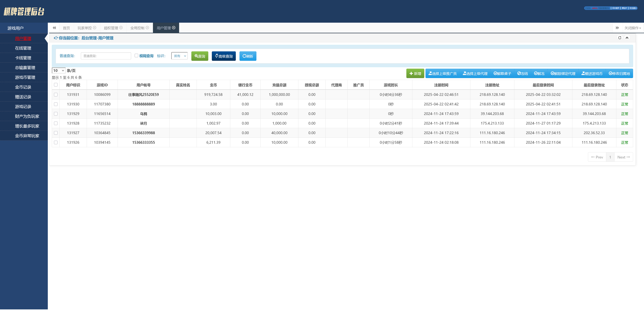This screenshot has height=322, width=644.
Task: Open the 标识 dropdown showing 所有
Action: pos(179,56)
